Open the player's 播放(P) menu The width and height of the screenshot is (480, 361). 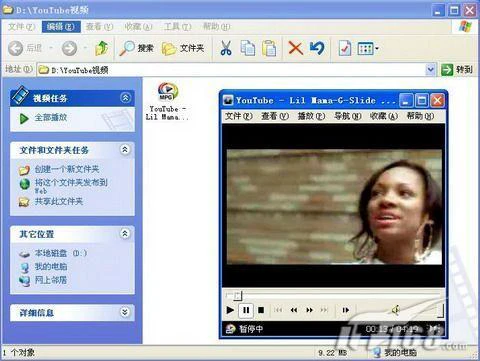pos(311,116)
